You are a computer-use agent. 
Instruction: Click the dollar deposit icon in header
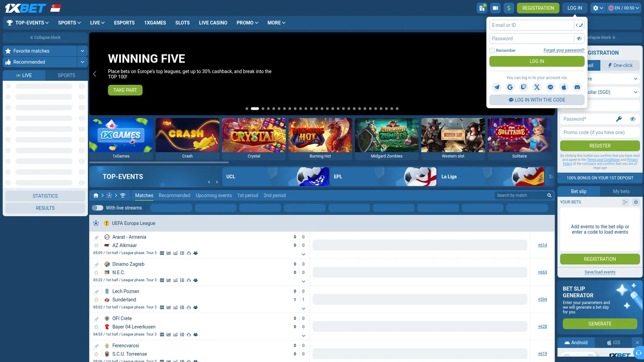point(508,8)
